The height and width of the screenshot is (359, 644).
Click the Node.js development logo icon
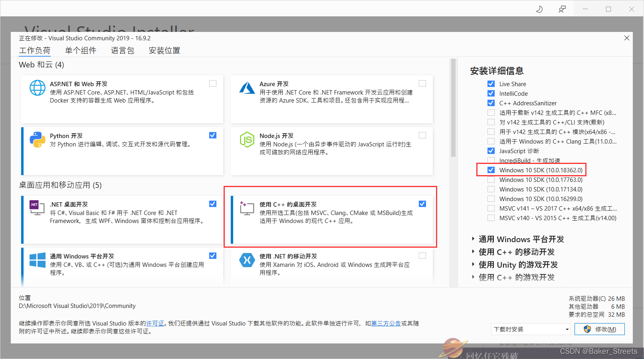[x=247, y=140]
